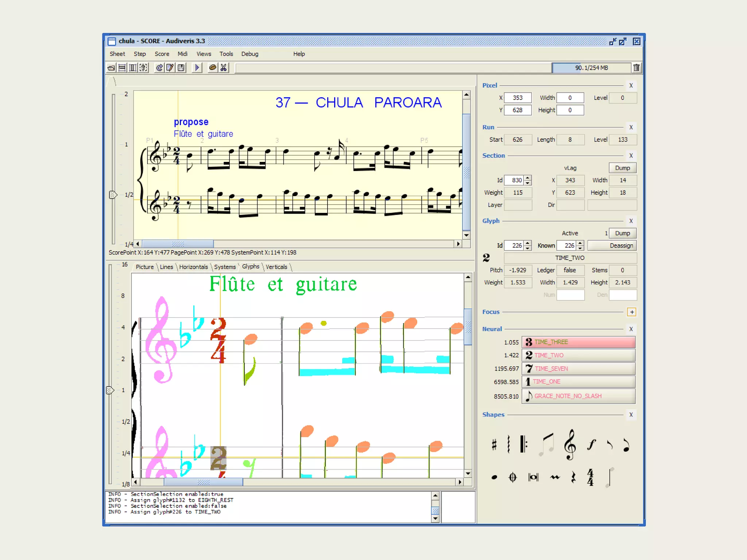
Task: Close the Neural panel using X
Action: [631, 329]
